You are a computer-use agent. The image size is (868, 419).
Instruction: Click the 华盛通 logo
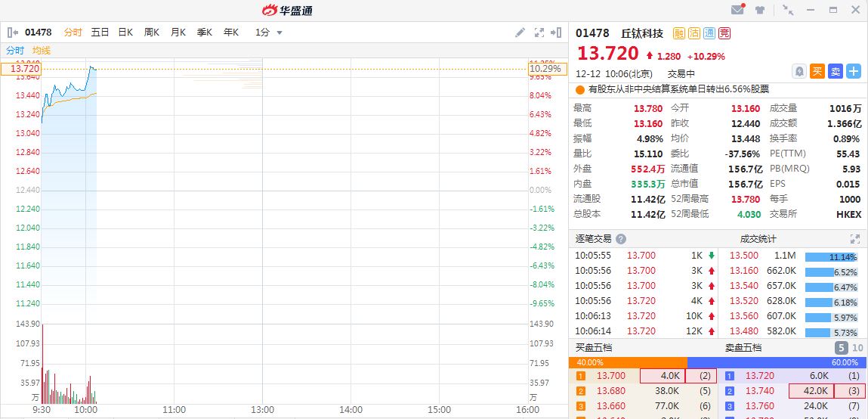coord(287,10)
